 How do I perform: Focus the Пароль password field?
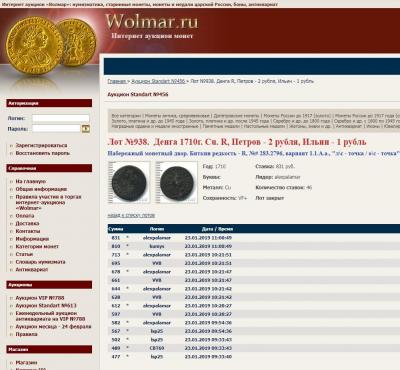[56, 129]
